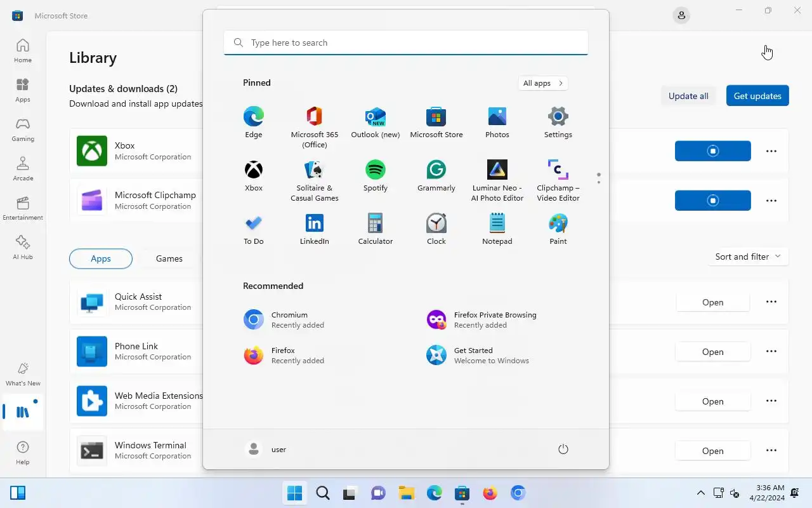This screenshot has width=812, height=508.
Task: Open File Explorer from taskbar
Action: tap(407, 493)
